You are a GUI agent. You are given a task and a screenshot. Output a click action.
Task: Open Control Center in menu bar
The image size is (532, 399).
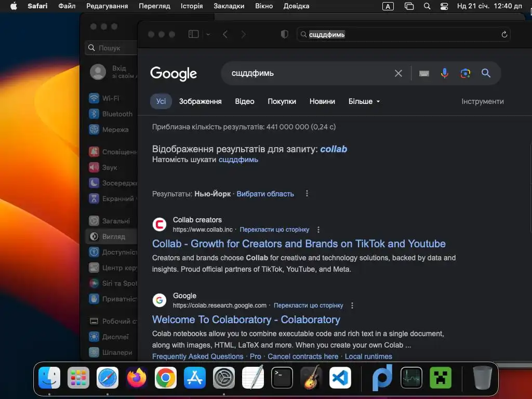(x=444, y=6)
